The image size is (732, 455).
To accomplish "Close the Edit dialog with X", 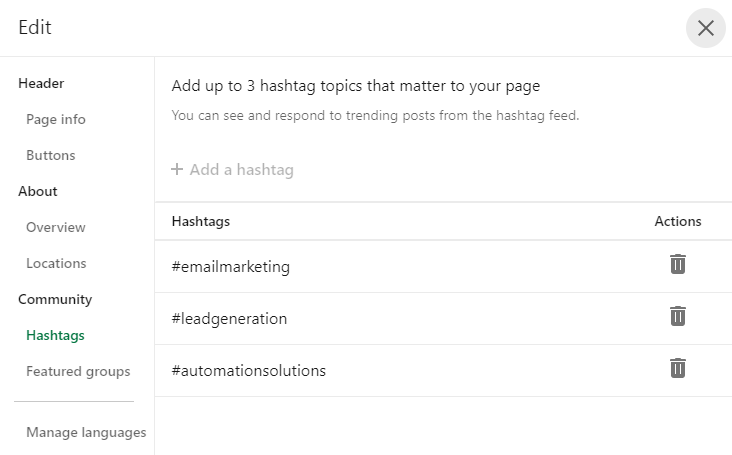I will click(x=705, y=28).
